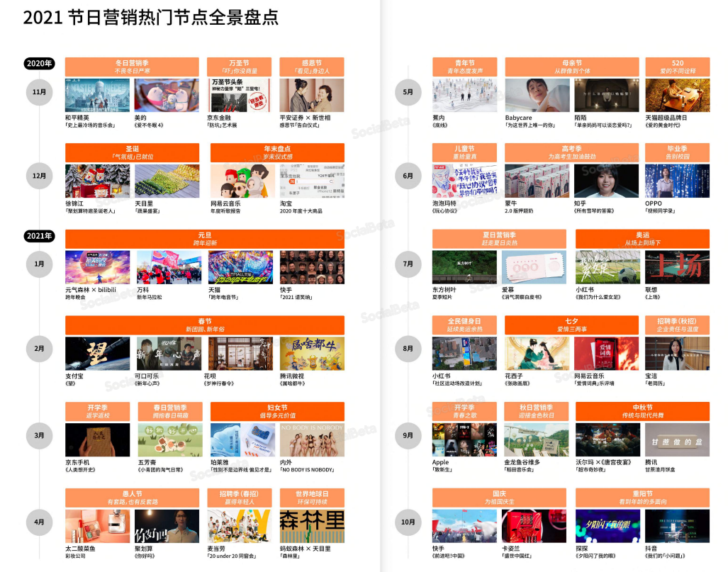View the 徐锦江 Christmas image

[x=98, y=181]
